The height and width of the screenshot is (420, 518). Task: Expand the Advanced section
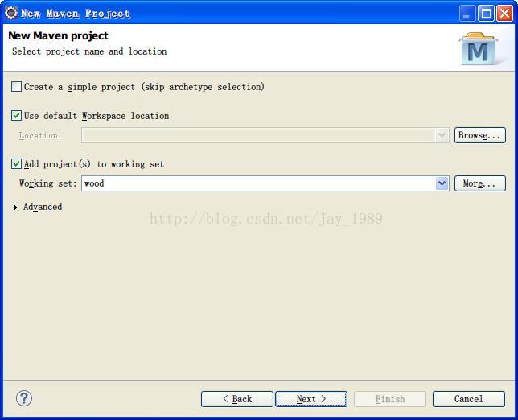tap(15, 208)
